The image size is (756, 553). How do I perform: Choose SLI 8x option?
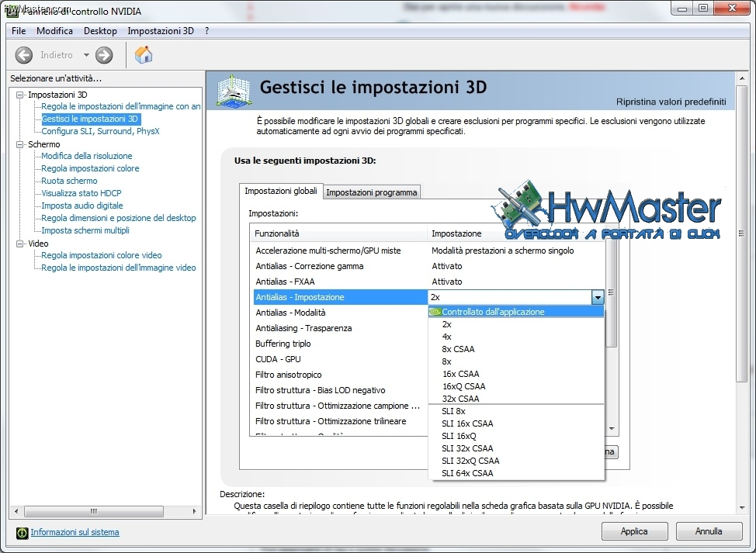click(516, 411)
